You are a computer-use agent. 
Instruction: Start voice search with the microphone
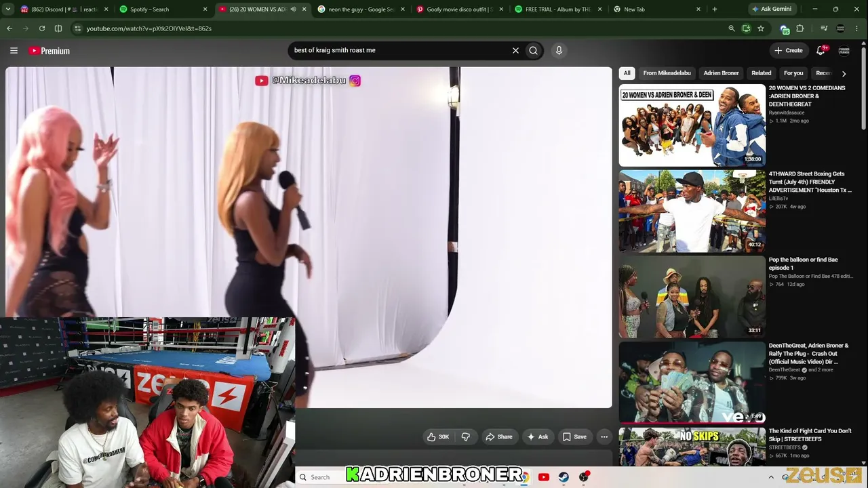pos(559,50)
